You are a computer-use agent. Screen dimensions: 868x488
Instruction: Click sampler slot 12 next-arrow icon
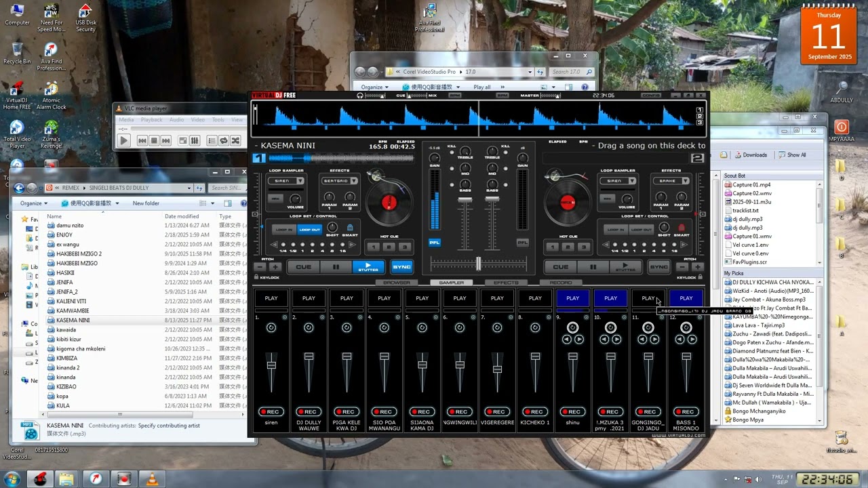pyautogui.click(x=692, y=339)
